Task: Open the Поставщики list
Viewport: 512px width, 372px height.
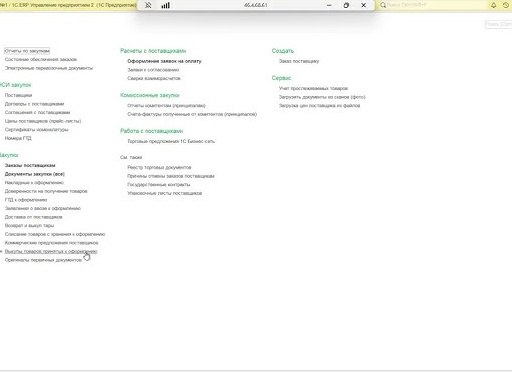Action: [x=18, y=95]
